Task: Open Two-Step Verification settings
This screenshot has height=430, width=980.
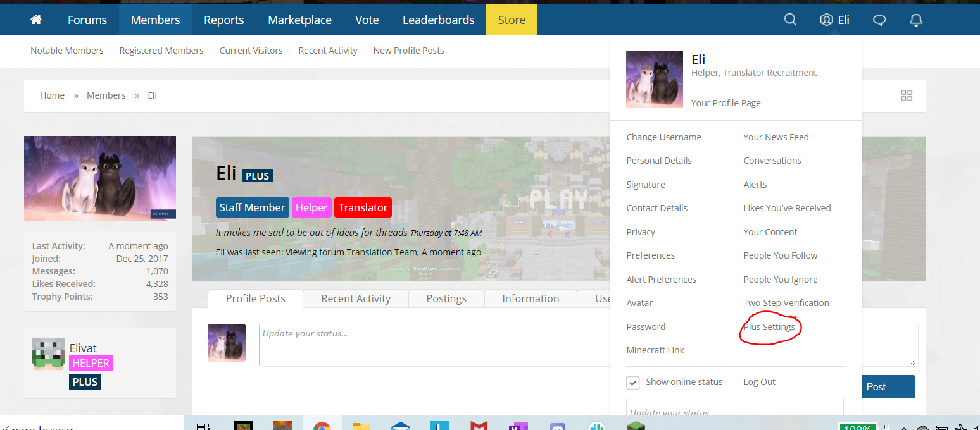Action: [x=786, y=303]
